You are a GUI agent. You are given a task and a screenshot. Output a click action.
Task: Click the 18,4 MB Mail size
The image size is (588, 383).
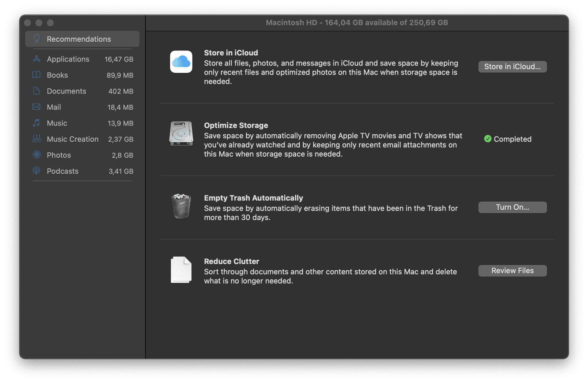pyautogui.click(x=120, y=107)
